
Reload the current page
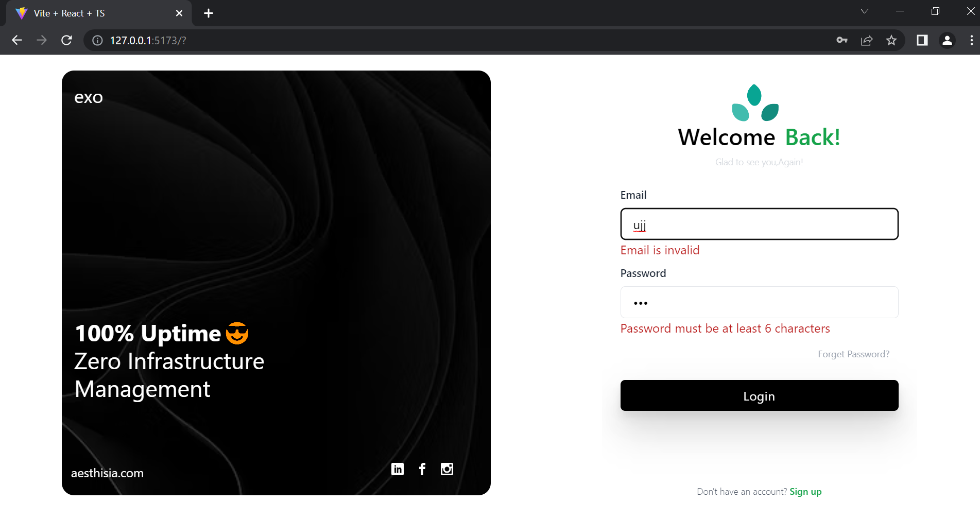pos(66,40)
